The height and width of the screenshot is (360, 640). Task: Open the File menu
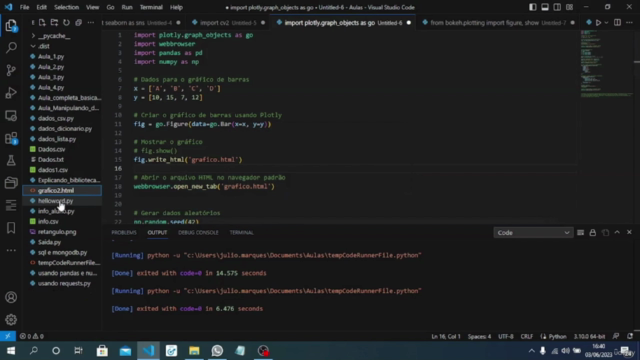point(24,7)
